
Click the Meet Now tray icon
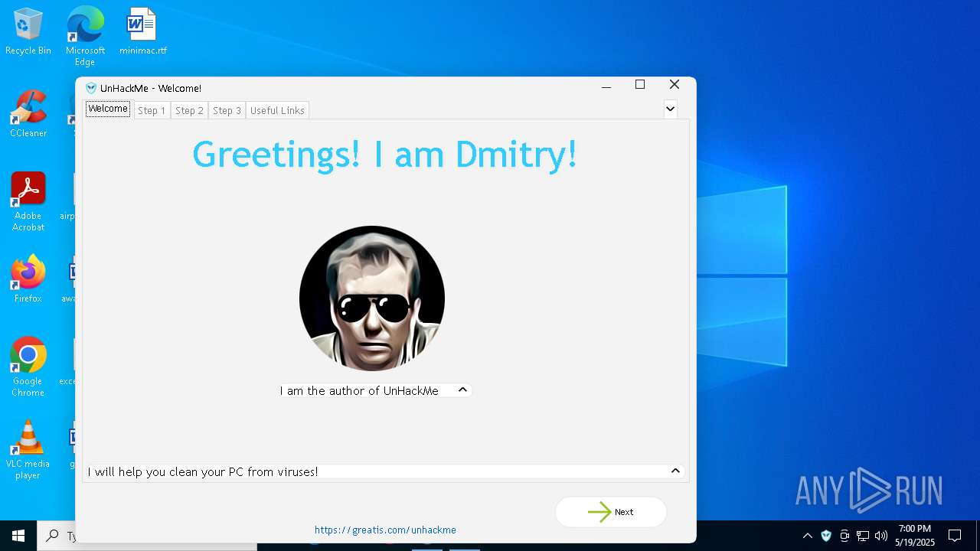click(844, 536)
